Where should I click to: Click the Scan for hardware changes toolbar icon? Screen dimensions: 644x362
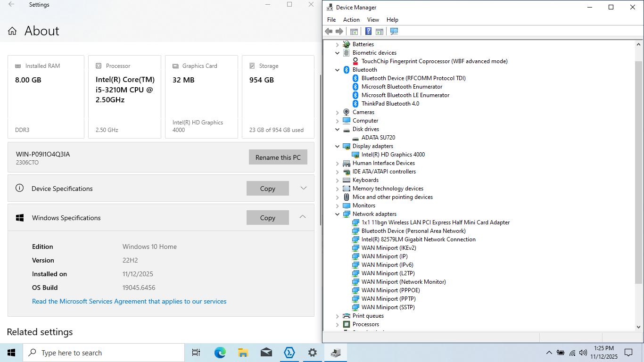394,32
